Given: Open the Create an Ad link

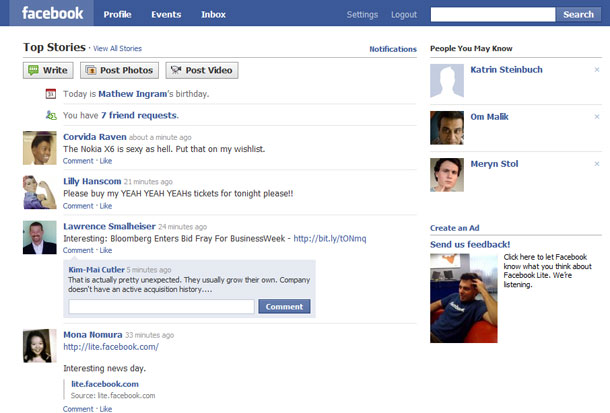Looking at the screenshot, I should [x=454, y=228].
